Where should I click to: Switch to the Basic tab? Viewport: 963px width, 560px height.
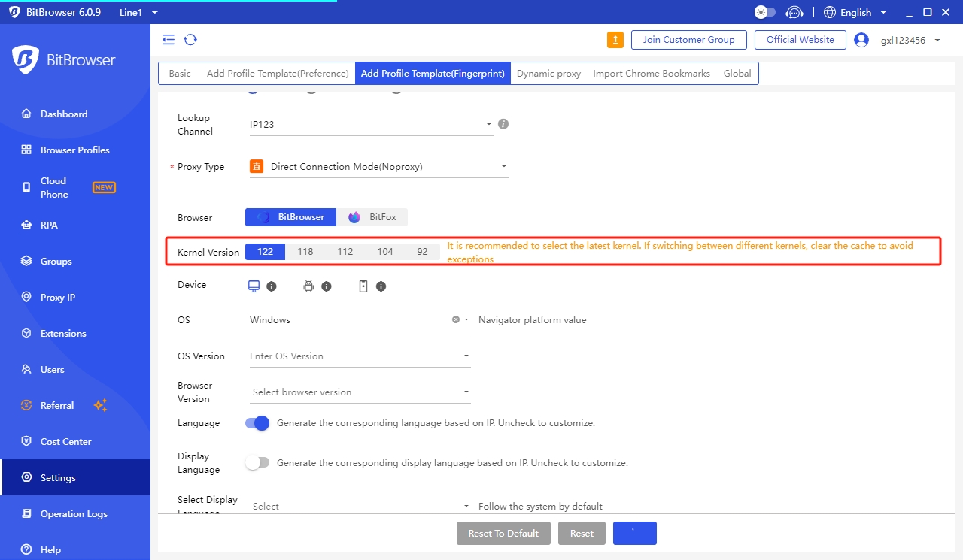(x=180, y=73)
